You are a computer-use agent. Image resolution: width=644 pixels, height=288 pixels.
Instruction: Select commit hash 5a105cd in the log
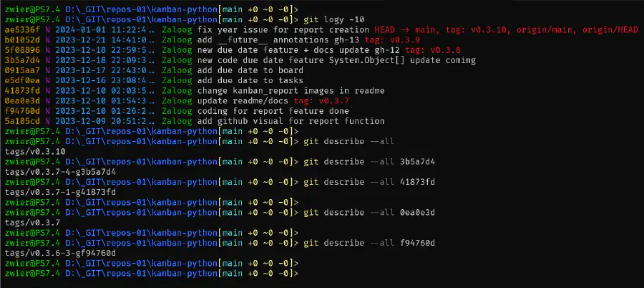pyautogui.click(x=23, y=121)
